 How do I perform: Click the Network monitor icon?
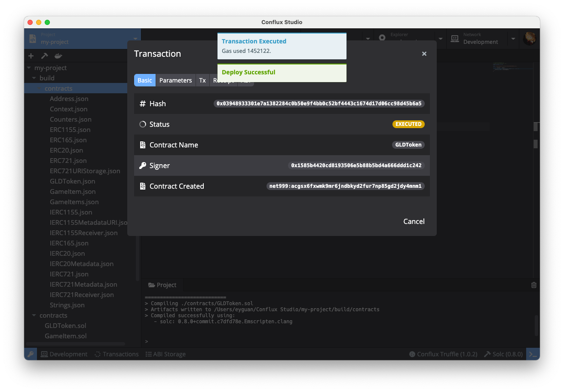(x=455, y=39)
